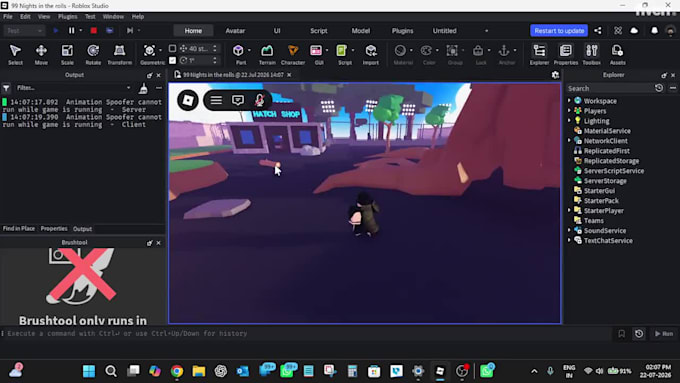Clear the Output log with broom icon

[x=143, y=88]
